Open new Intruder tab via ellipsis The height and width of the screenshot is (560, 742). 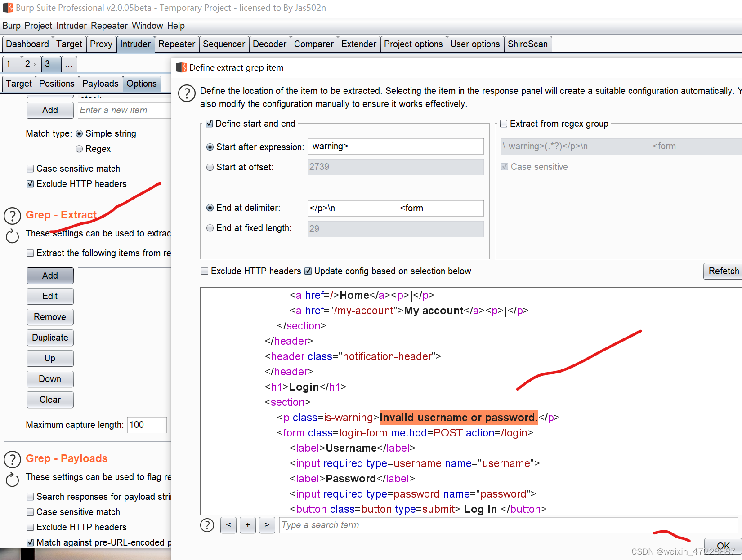[69, 64]
